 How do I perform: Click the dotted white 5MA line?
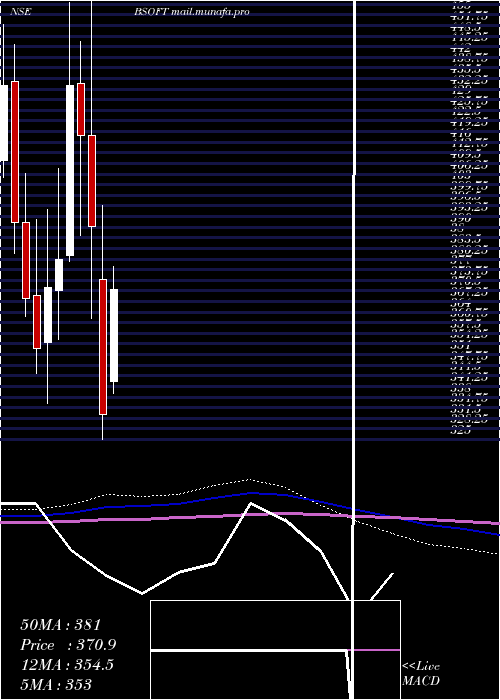250,480
